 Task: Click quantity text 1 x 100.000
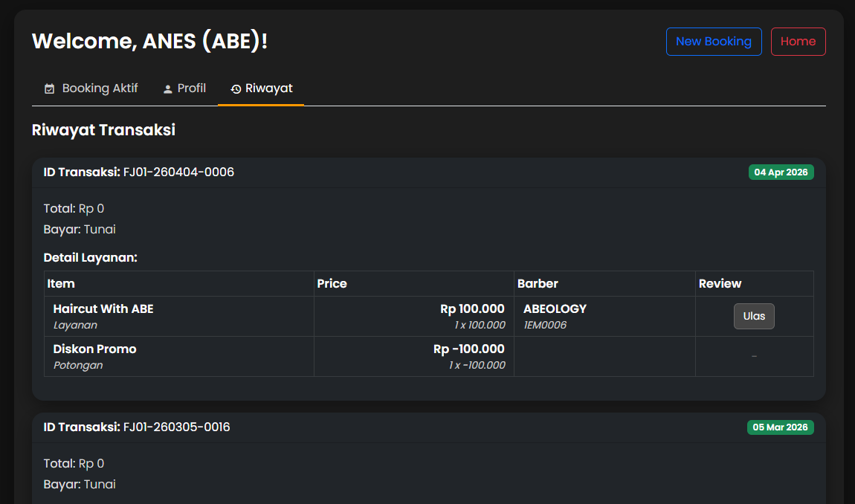480,325
